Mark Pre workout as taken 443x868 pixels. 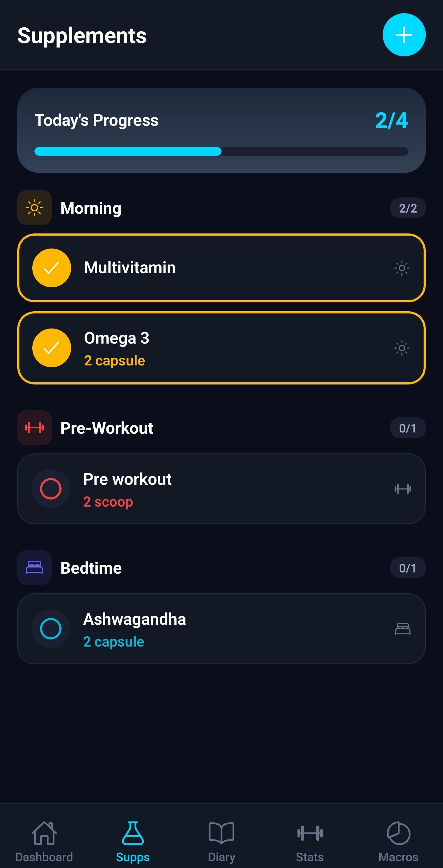click(50, 488)
